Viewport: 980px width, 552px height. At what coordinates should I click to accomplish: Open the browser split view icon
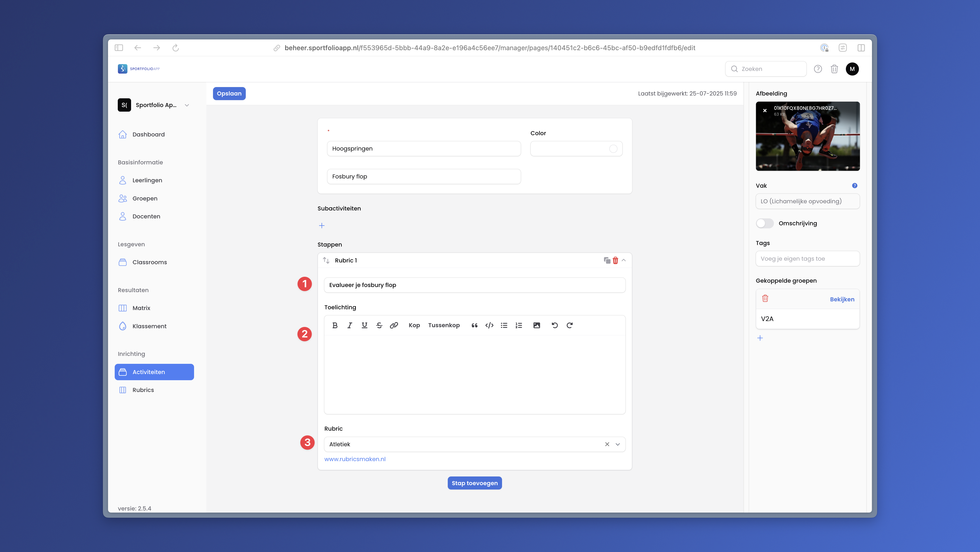(x=861, y=48)
